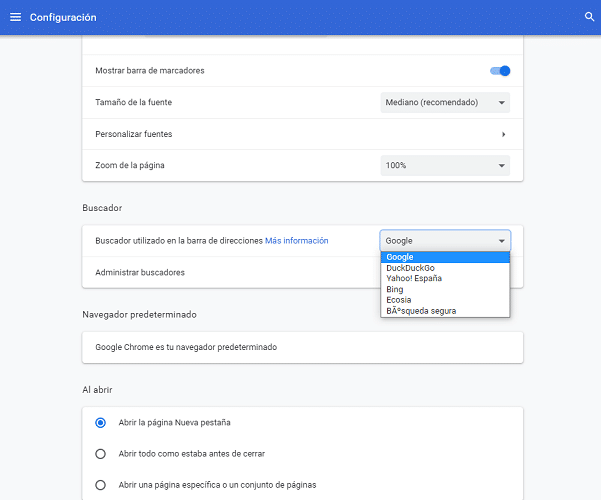Viewport: 601px width, 500px height.
Task: Pick Búsqueda segura from the dropdown list
Action: (445, 311)
